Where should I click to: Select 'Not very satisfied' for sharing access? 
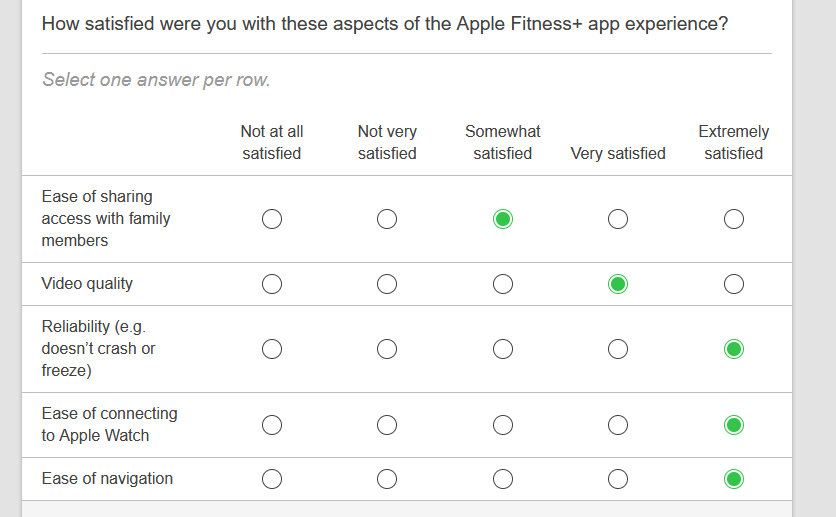tap(387, 219)
